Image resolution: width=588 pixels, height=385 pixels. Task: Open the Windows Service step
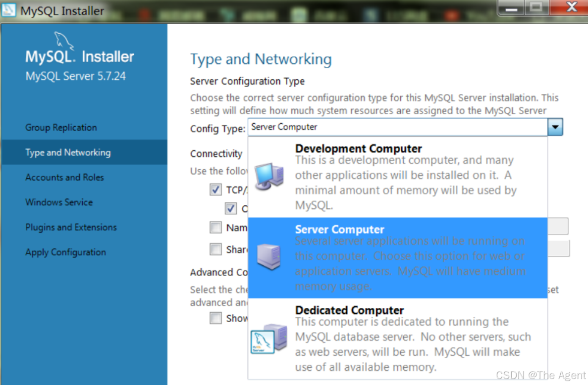tap(58, 202)
